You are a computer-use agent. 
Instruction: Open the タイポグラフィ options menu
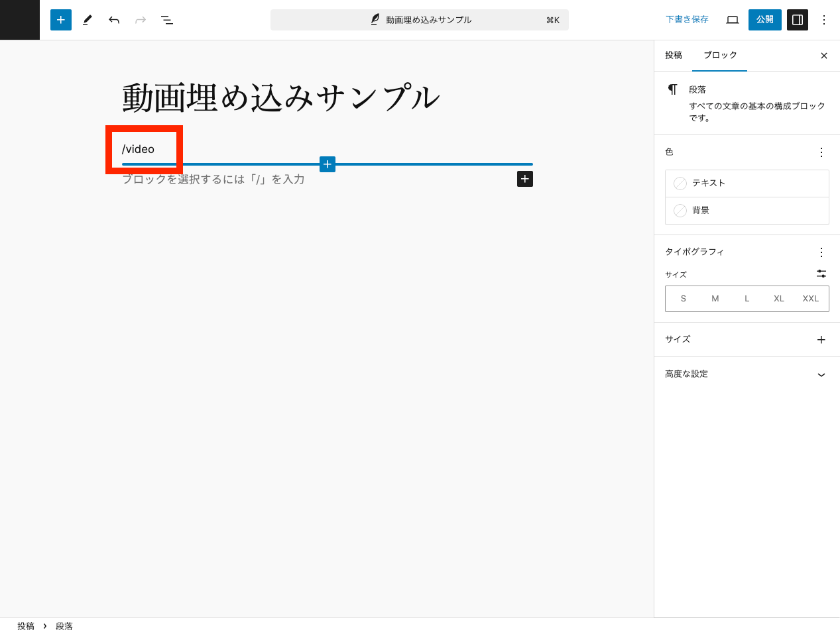pyautogui.click(x=821, y=252)
